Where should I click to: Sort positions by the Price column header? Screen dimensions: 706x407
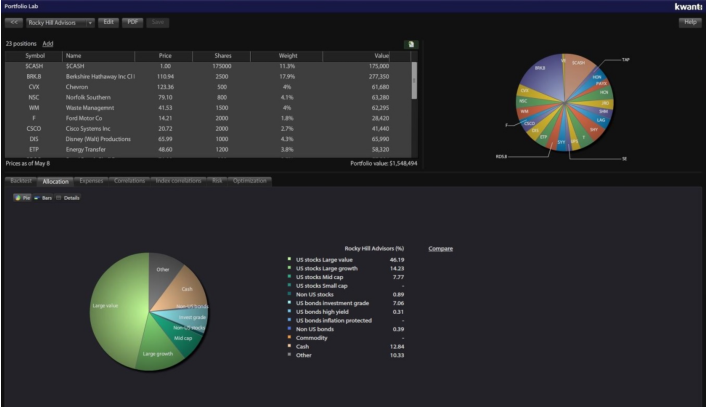[x=163, y=56]
